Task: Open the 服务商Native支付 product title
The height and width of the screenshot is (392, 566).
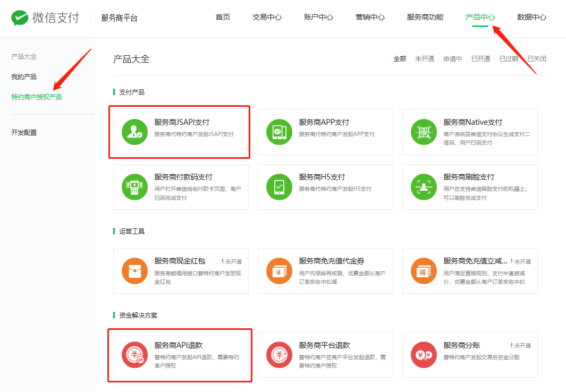Action: (x=473, y=122)
